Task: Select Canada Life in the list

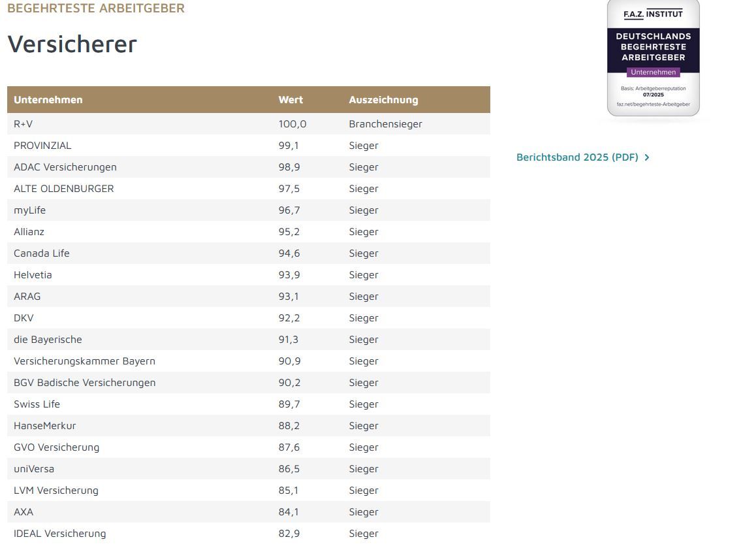Action: tap(42, 253)
